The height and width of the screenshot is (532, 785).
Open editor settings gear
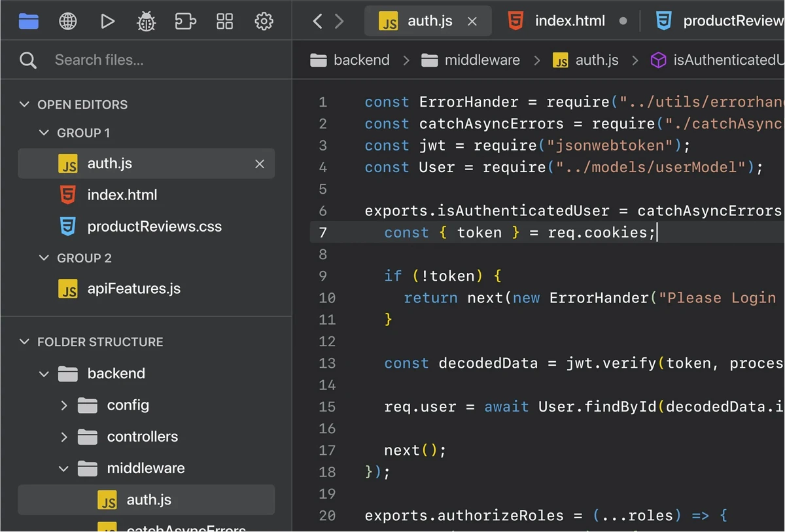264,20
